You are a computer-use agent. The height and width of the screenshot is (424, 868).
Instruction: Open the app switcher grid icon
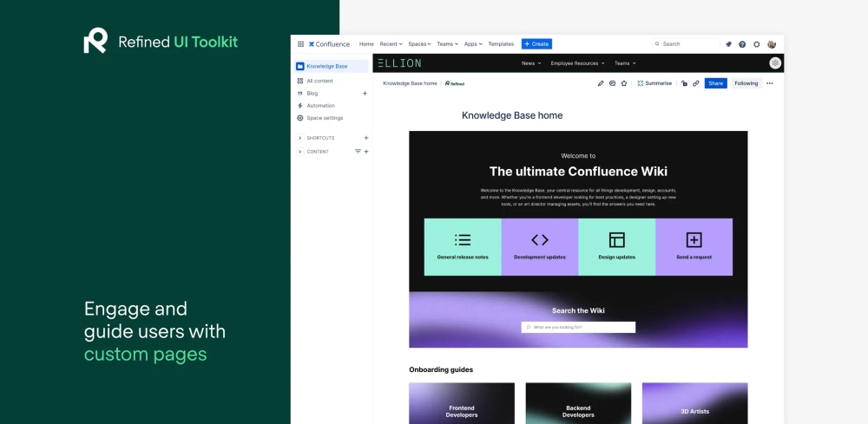coord(300,44)
